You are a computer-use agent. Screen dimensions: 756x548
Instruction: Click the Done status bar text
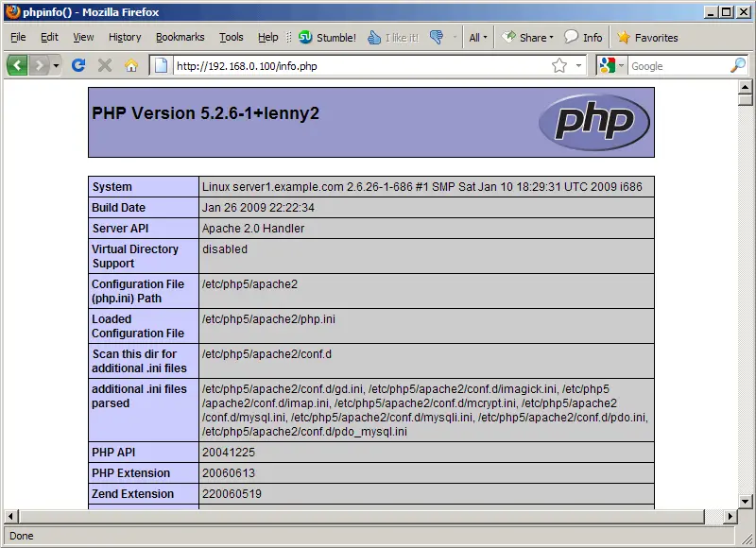tap(21, 536)
